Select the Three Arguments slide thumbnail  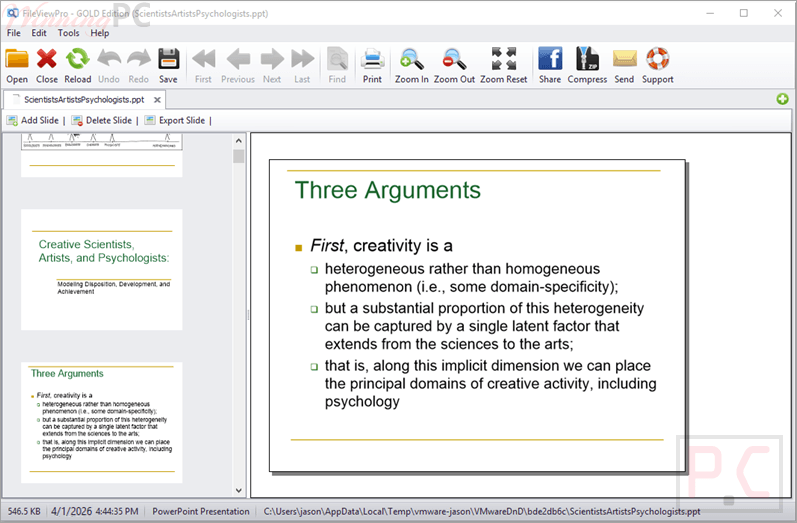pyautogui.click(x=102, y=422)
